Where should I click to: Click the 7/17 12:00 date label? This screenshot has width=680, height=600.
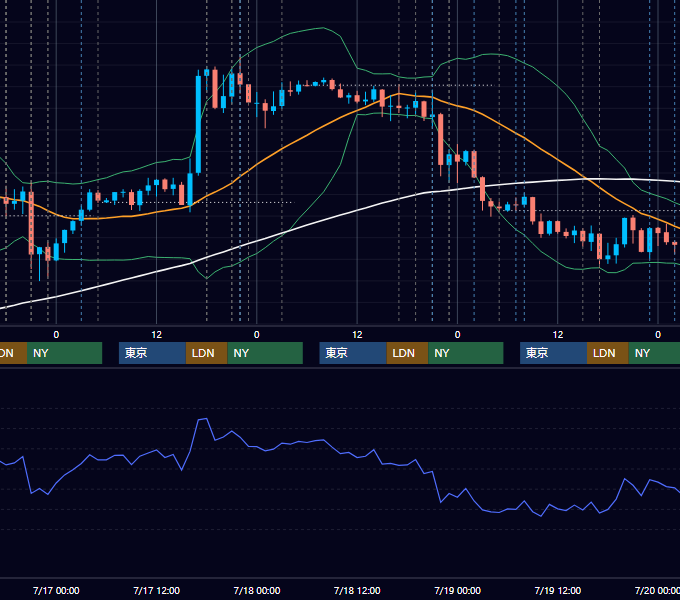tap(157, 590)
